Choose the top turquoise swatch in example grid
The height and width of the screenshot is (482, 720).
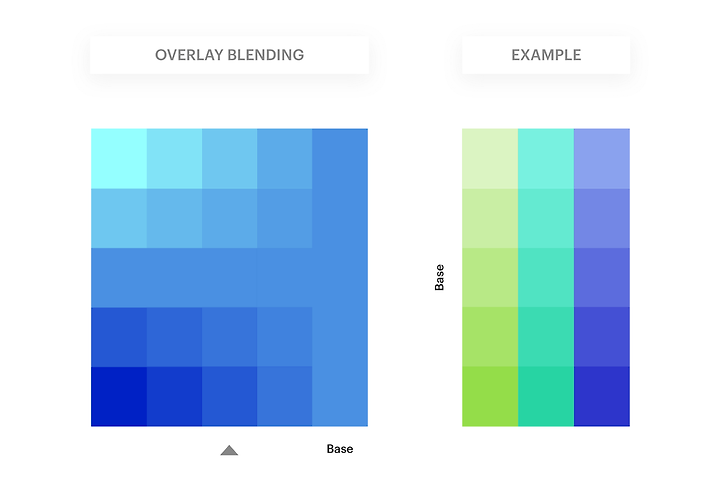click(546, 159)
